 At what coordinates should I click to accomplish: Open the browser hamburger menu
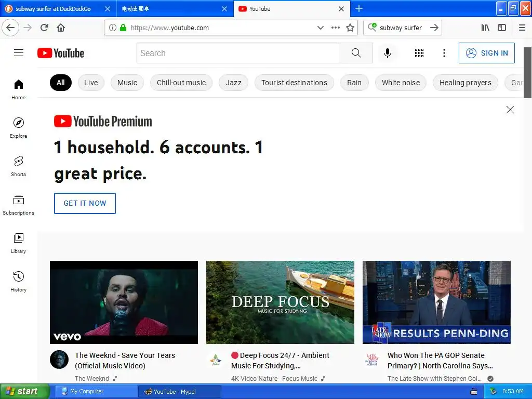point(522,28)
